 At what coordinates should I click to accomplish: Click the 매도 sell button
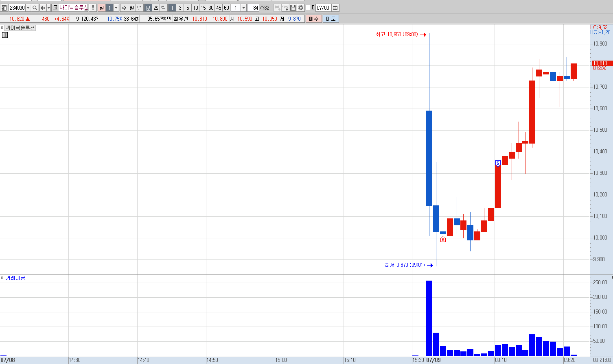tap(331, 19)
